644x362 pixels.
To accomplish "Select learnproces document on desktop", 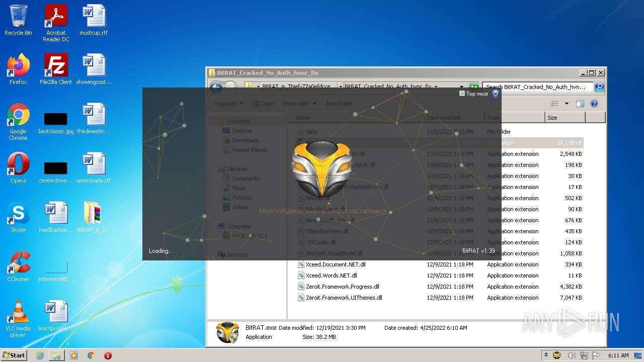I will click(x=56, y=316).
